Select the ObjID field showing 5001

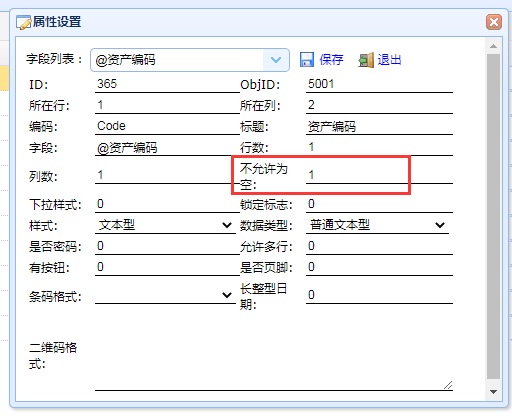[379, 84]
